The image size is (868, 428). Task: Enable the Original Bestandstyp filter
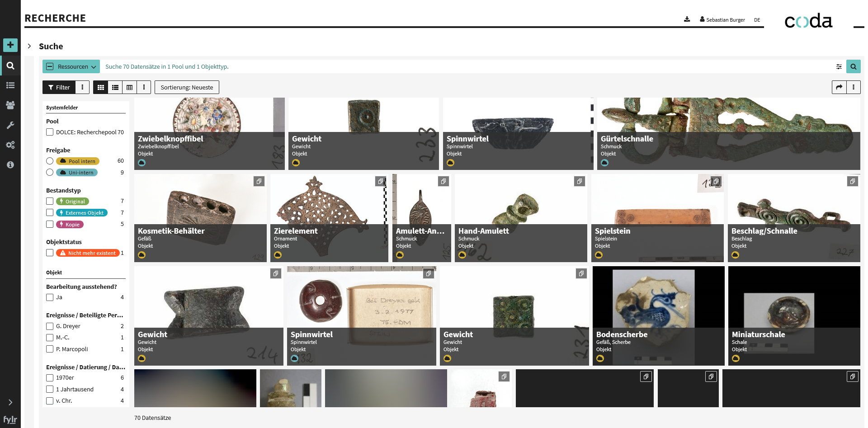pos(50,202)
